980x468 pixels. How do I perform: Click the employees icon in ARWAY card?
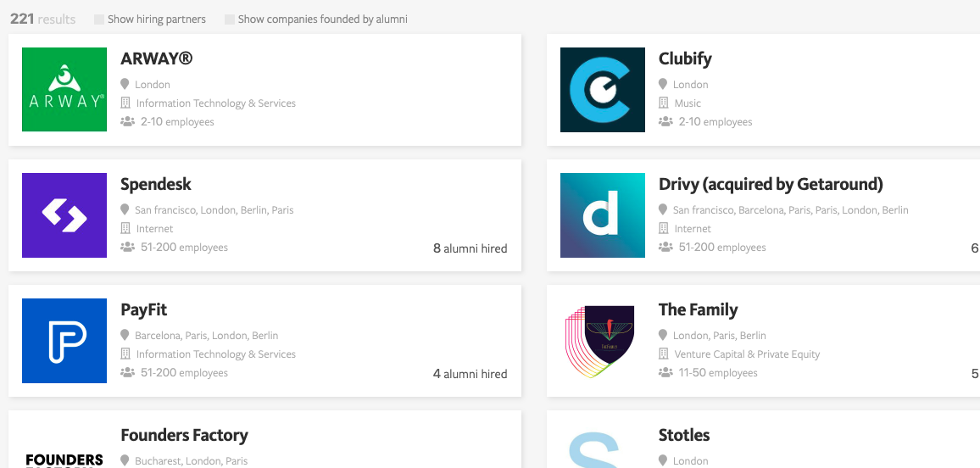coord(127,121)
